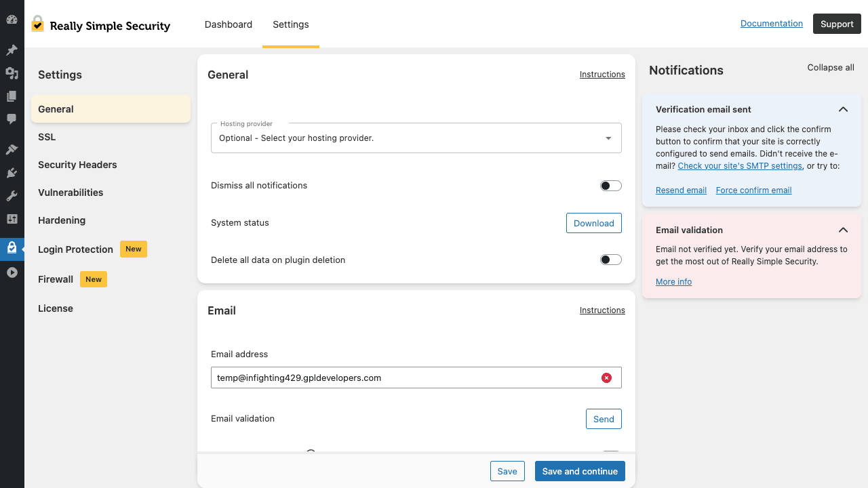Click the Security padlock icon in admin sidebar

click(x=12, y=248)
